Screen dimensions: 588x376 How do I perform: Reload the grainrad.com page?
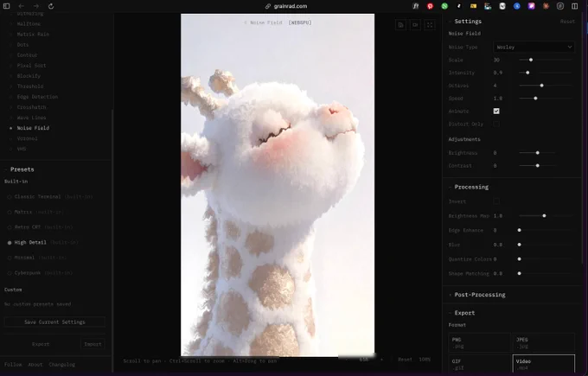51,6
